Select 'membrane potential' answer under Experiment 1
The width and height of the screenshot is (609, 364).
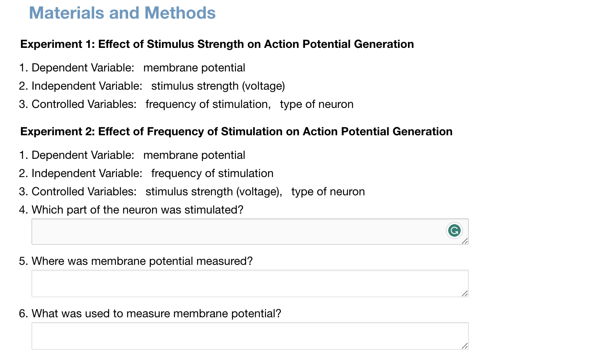tap(194, 68)
